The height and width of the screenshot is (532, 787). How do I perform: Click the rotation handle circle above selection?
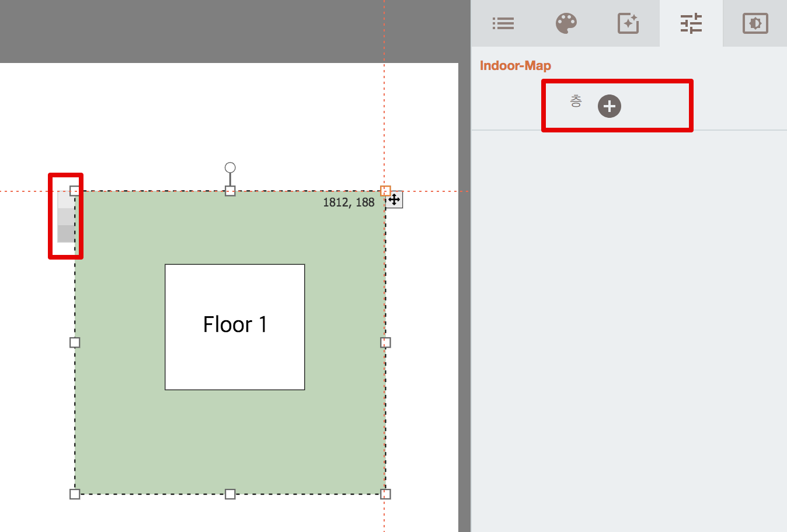230,167
